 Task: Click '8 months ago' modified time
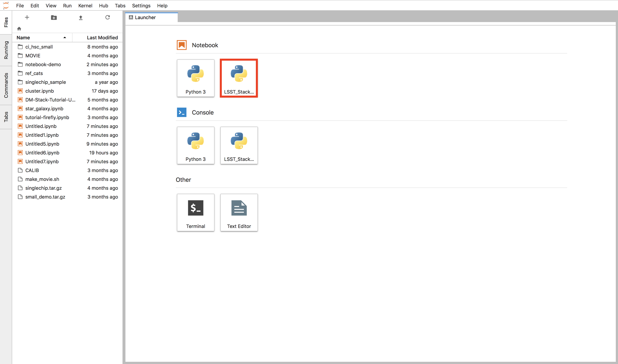[x=103, y=47]
